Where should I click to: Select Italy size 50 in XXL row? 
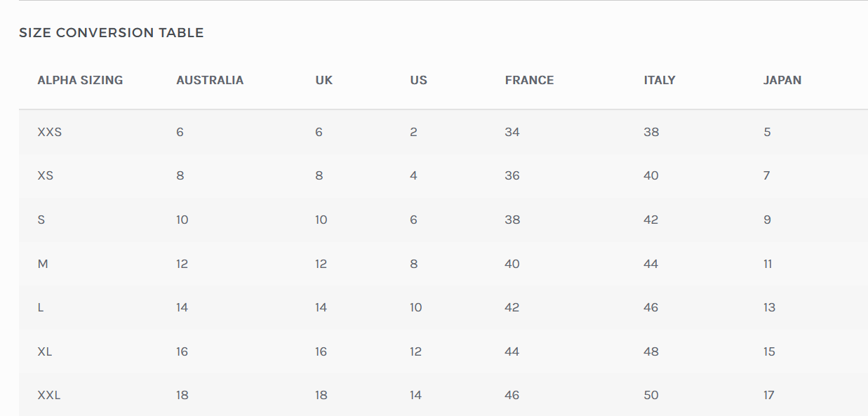pos(650,395)
